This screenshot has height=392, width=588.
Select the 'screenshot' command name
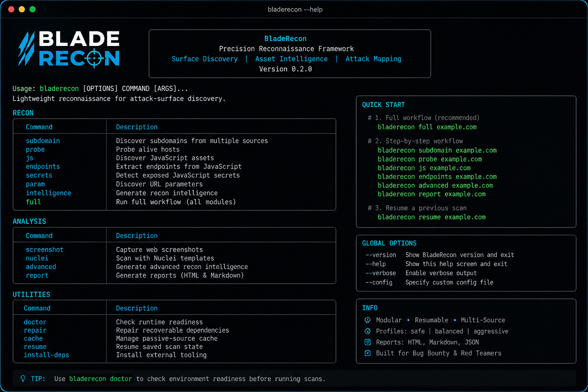(x=44, y=250)
